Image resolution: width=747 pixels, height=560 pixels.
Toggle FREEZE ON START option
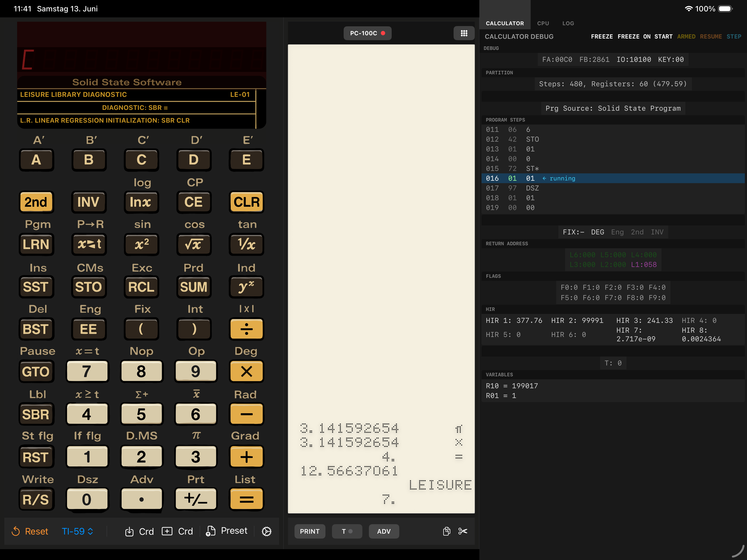[x=645, y=36]
